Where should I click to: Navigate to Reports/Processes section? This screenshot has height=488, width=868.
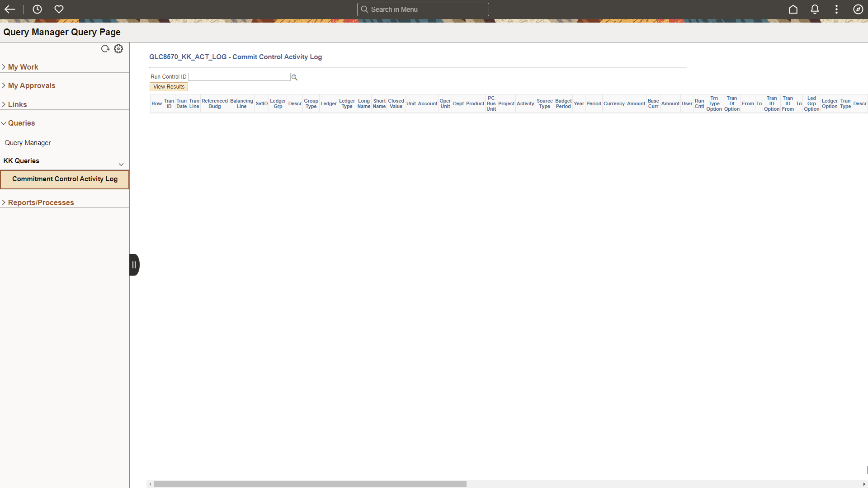point(41,202)
